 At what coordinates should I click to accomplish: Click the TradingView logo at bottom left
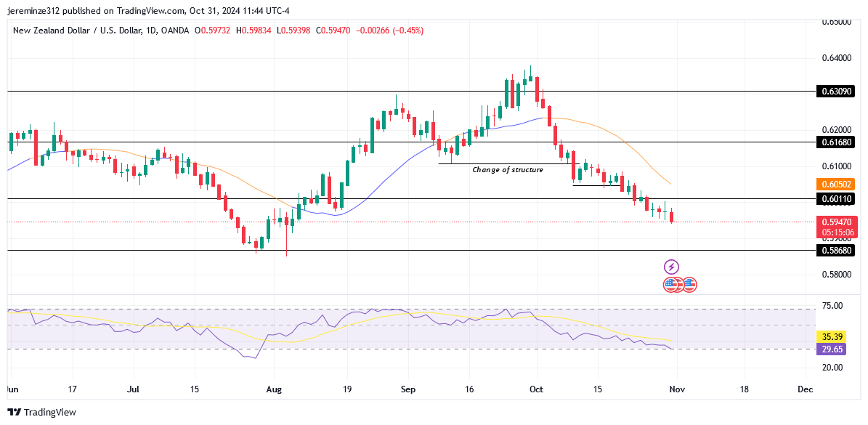point(41,412)
